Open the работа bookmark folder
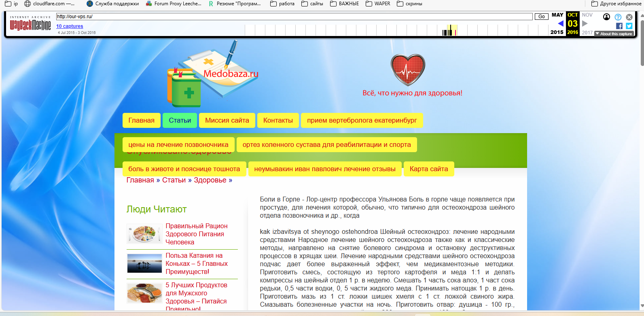Image resolution: width=644 pixels, height=316 pixels. pos(282,4)
